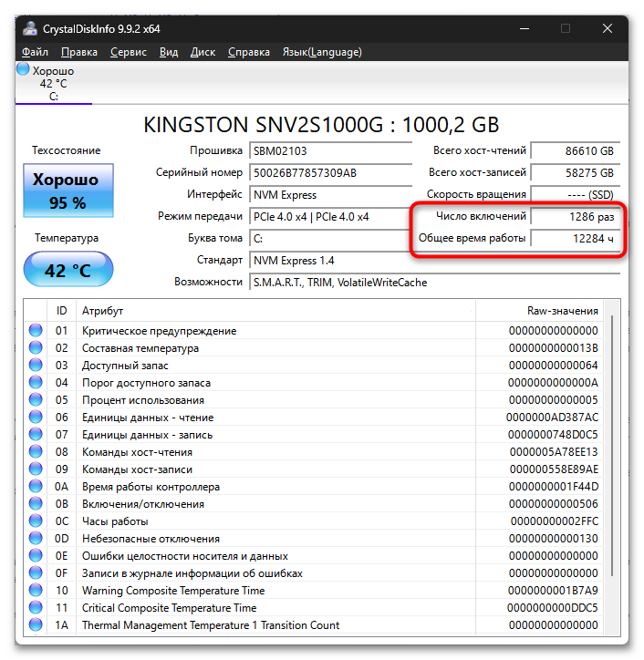The height and width of the screenshot is (660, 644).
Task: Open the Сервис menu
Action: point(129,52)
